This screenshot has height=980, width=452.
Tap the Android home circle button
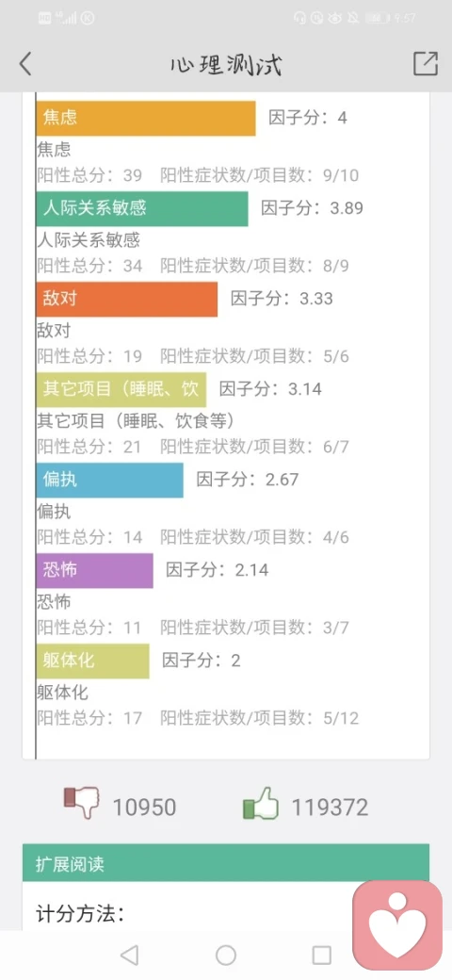coord(226,955)
